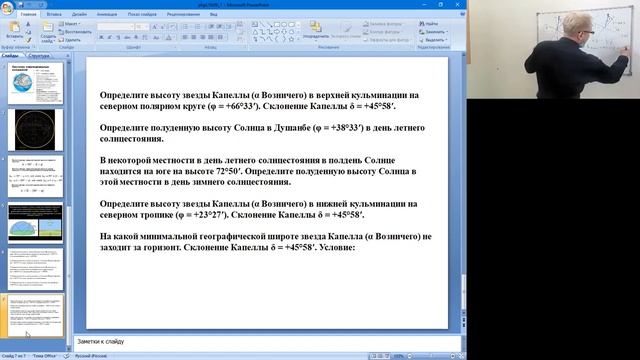Click the Reset (Восстановить) slide button

tap(75, 32)
